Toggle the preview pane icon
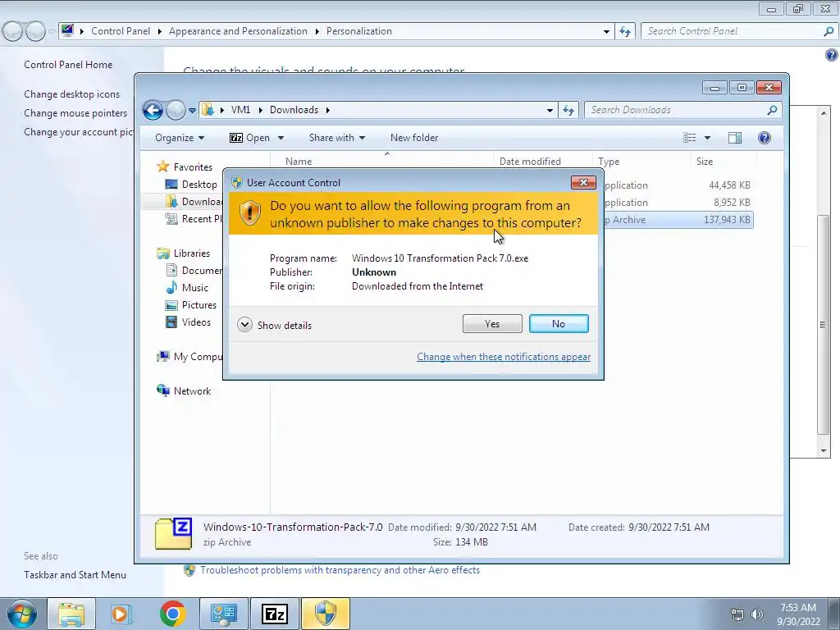This screenshot has width=840, height=630. (735, 138)
